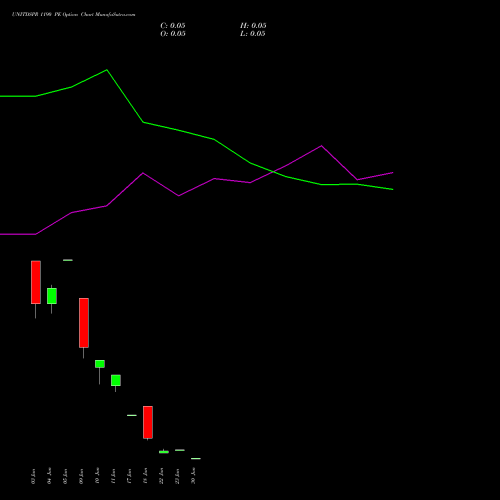The height and width of the screenshot is (500, 500).
Task: Click the 05 Jun date label
Action: 65,476
